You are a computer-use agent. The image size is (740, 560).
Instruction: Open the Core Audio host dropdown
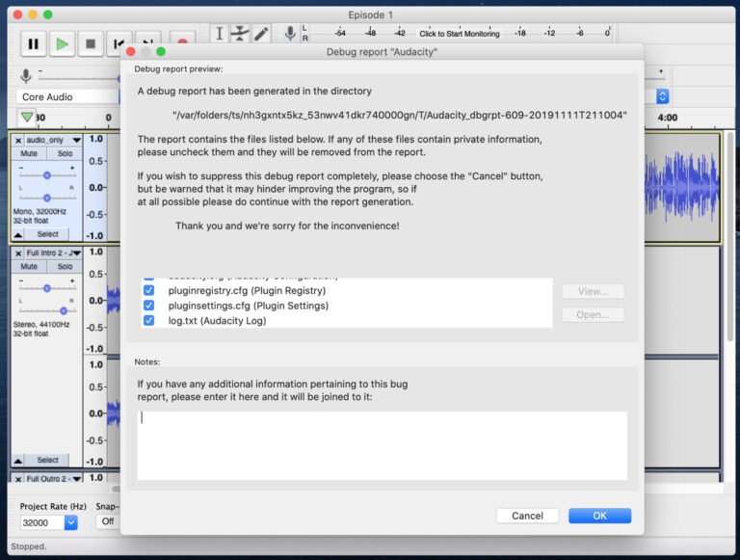pos(68,96)
